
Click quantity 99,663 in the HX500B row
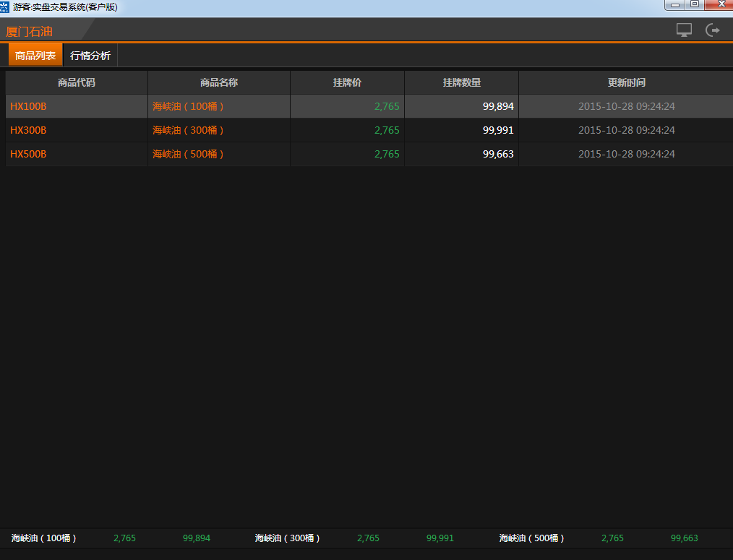click(x=498, y=154)
